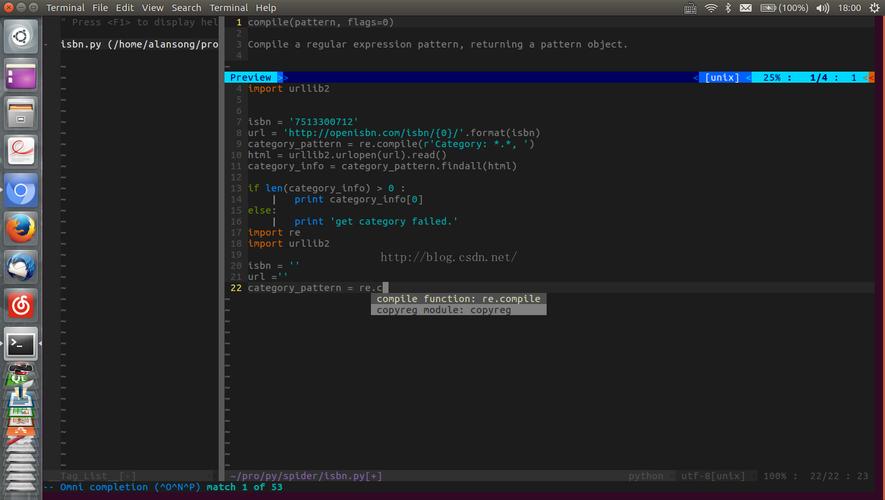The height and width of the screenshot is (500, 885).
Task: Launch Firefox from the dock
Action: (21, 229)
